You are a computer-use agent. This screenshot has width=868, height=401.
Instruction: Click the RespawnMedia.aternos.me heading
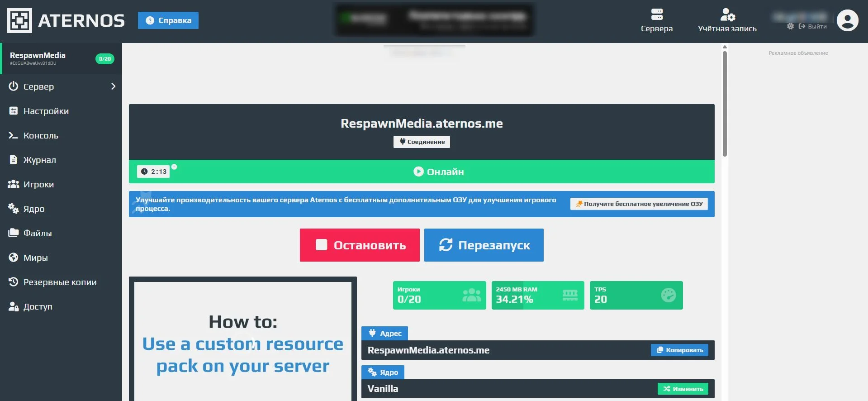[x=422, y=124]
